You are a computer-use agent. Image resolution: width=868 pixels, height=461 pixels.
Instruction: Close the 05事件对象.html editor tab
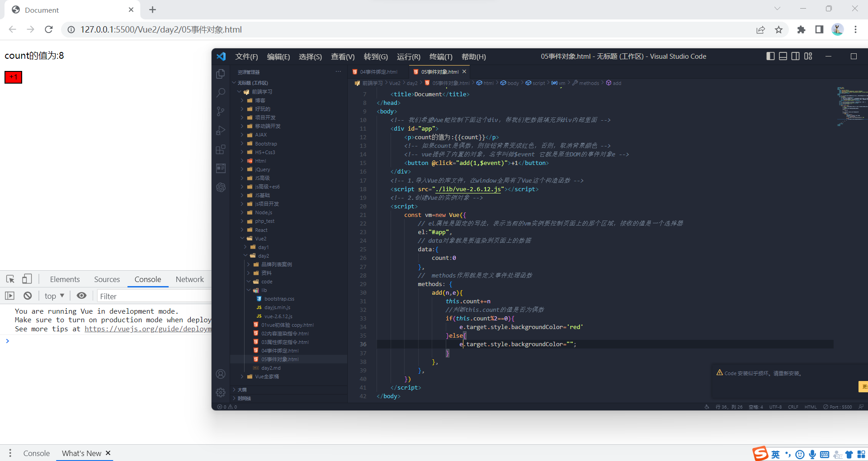(464, 71)
